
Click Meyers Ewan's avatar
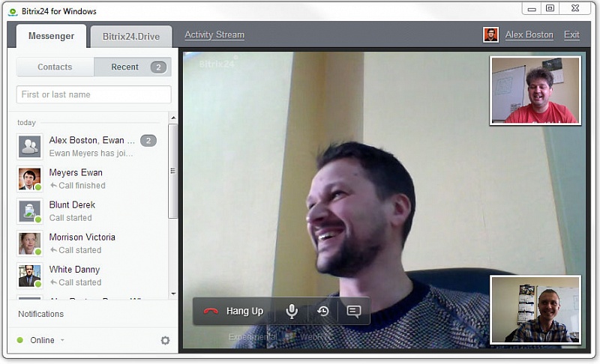click(30, 179)
